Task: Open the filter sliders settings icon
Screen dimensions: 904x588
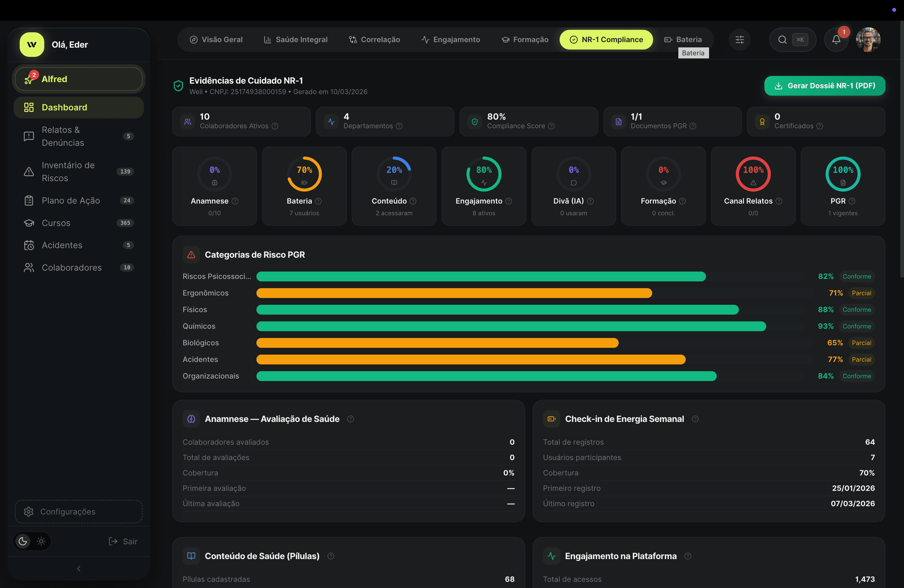Action: 739,39
